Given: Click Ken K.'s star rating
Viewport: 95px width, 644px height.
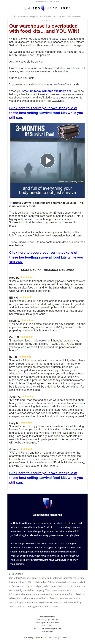Looking at the screenshot, I should point(25,357).
